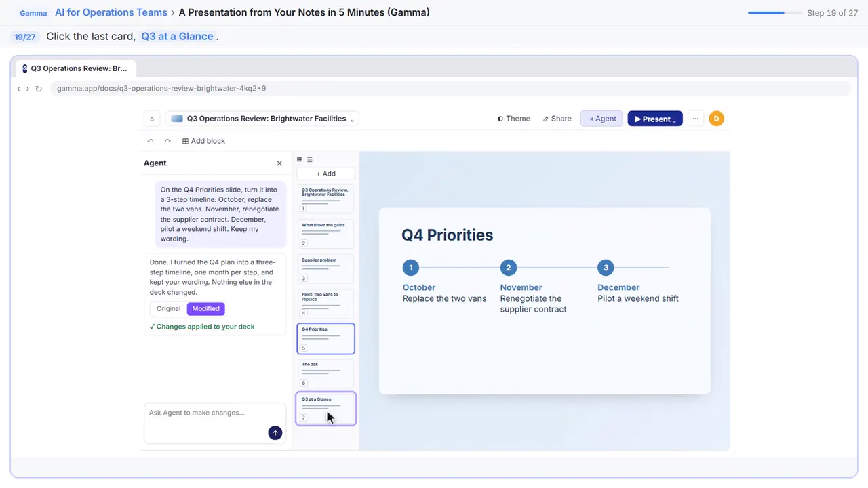Select the What drove the gains card

pyautogui.click(x=325, y=234)
